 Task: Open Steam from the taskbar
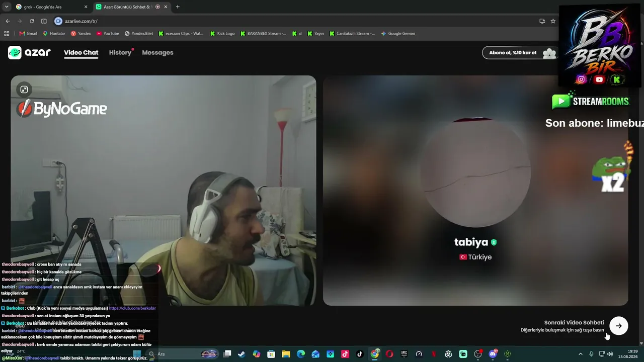click(242, 354)
